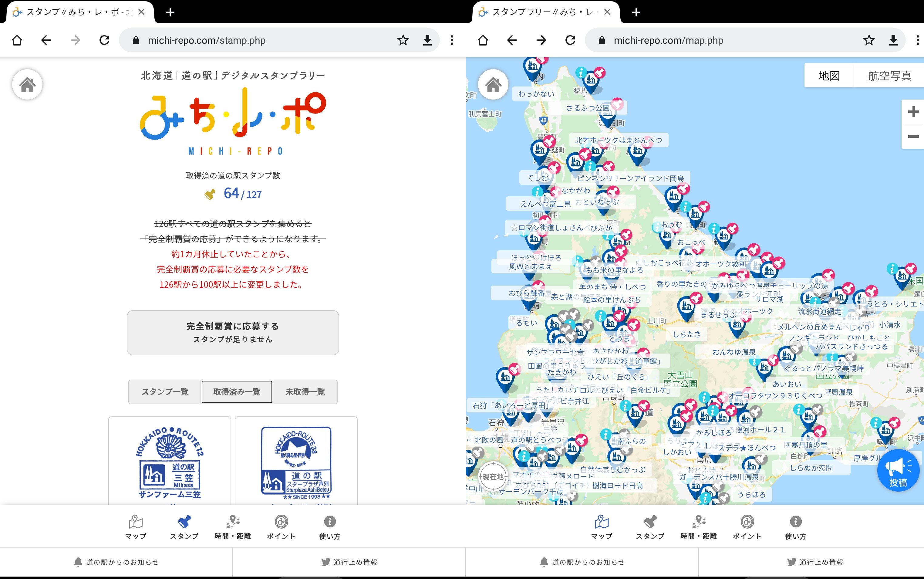Switch map to 航空写真 view
Viewport: 924px width, 579px height.
[x=889, y=76]
